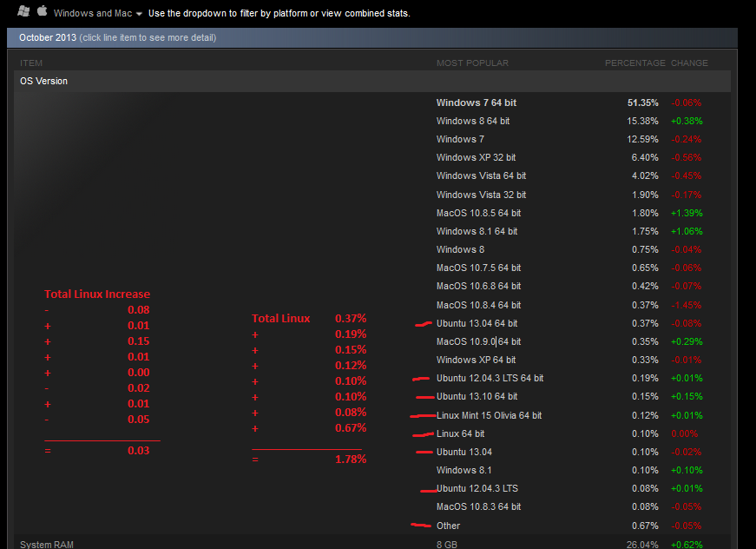Viewport: 756px width, 549px height.
Task: Open the Windows and Mac platform dropdown
Action: 98,14
